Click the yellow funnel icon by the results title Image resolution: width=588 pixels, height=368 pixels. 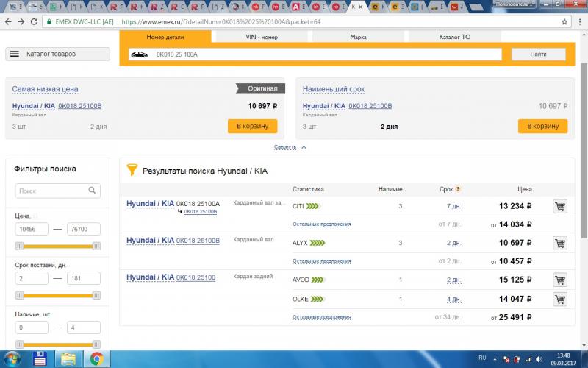click(132, 170)
